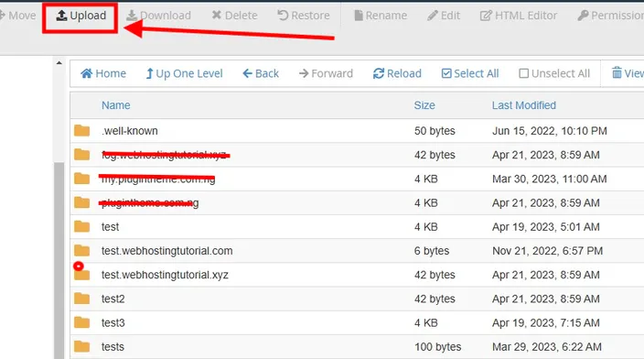Click the Rename toolbar button

(381, 16)
